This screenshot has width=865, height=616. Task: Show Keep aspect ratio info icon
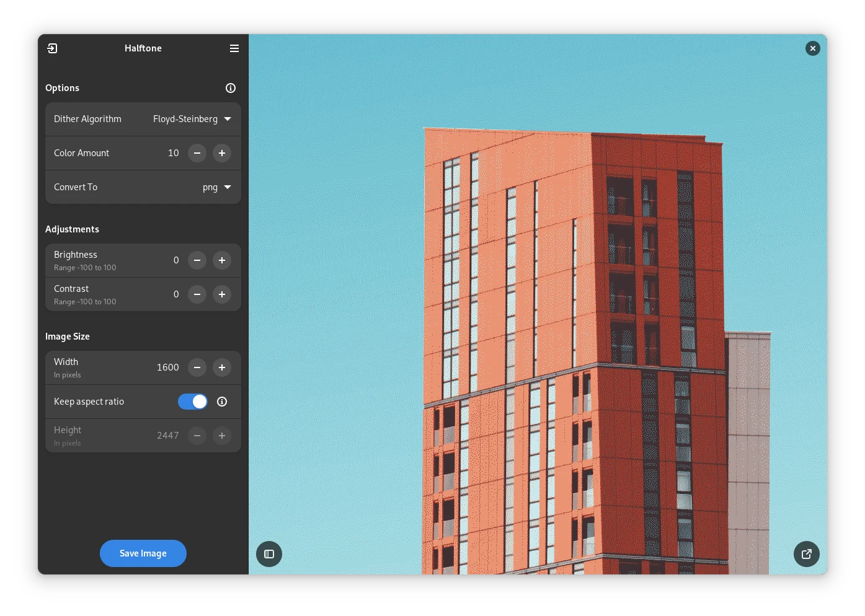click(222, 402)
